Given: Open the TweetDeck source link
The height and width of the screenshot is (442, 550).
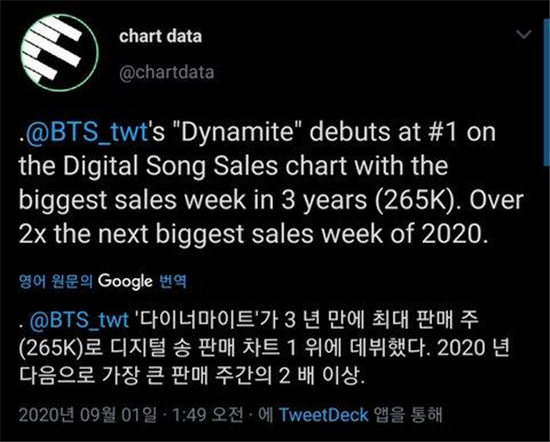Looking at the screenshot, I should tap(323, 415).
